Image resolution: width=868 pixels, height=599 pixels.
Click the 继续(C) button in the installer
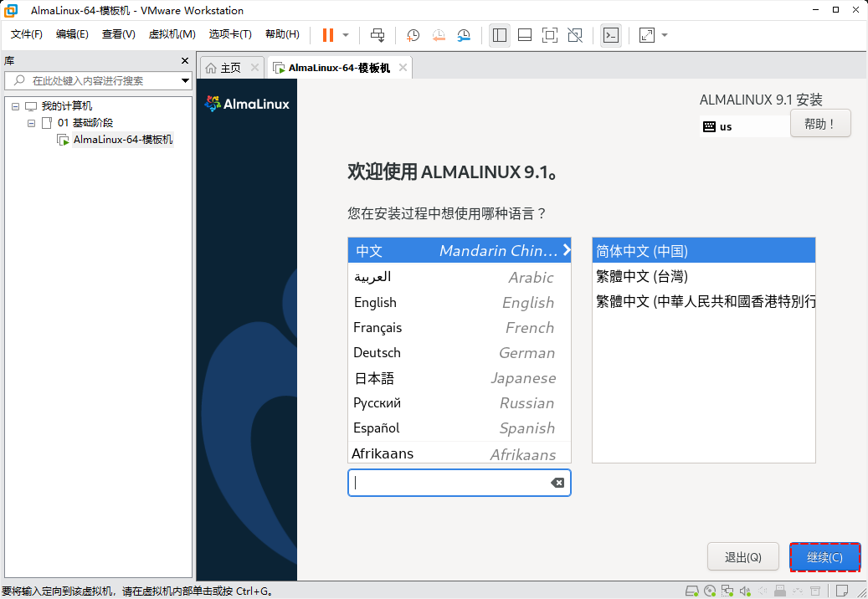coord(824,556)
